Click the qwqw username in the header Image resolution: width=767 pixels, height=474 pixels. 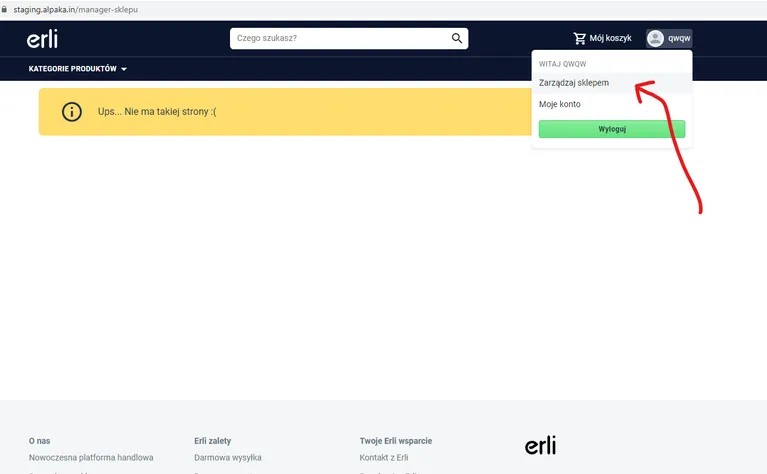tap(679, 38)
